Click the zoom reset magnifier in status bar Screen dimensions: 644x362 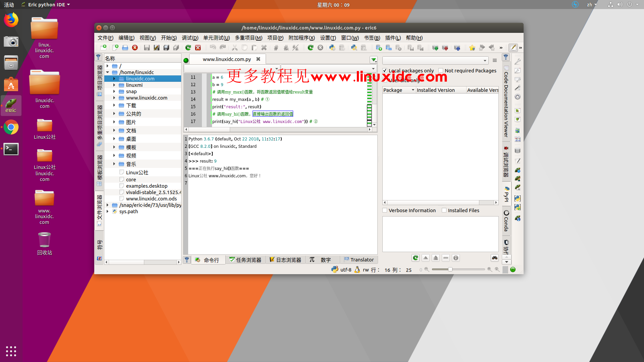point(497,269)
